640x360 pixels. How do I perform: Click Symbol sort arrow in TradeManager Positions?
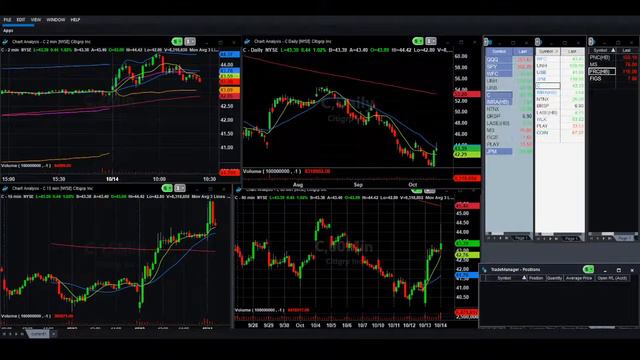(524, 278)
